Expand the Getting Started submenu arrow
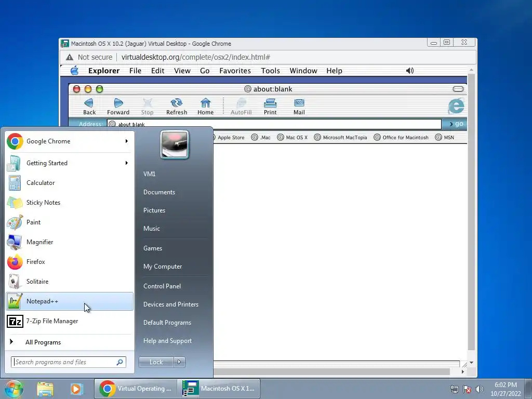 [127, 163]
